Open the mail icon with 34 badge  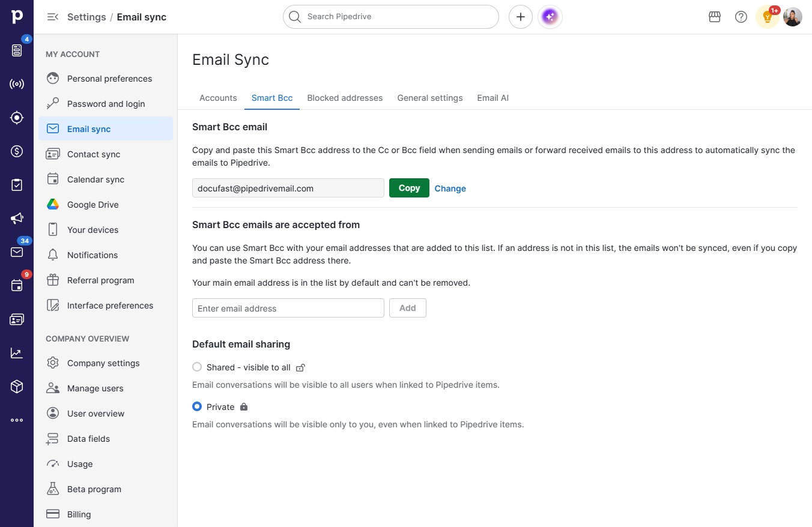[x=17, y=252]
